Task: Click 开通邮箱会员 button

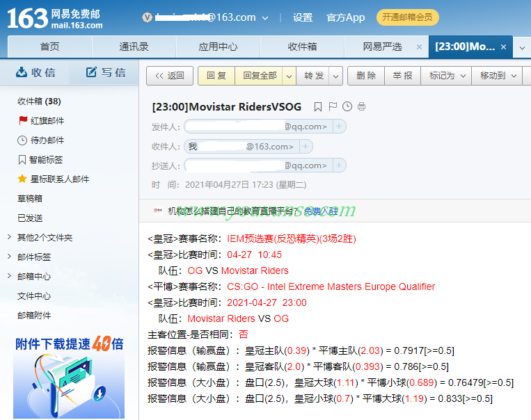Action: [407, 17]
